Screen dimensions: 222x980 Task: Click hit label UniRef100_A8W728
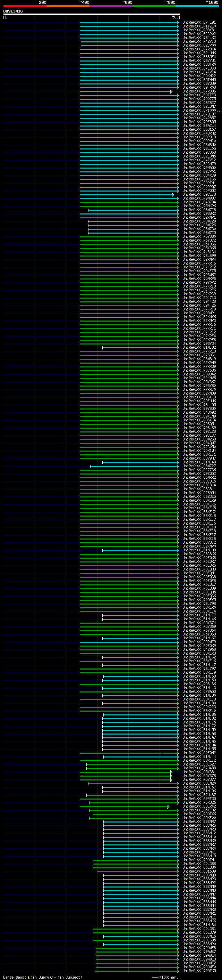[199, 210]
